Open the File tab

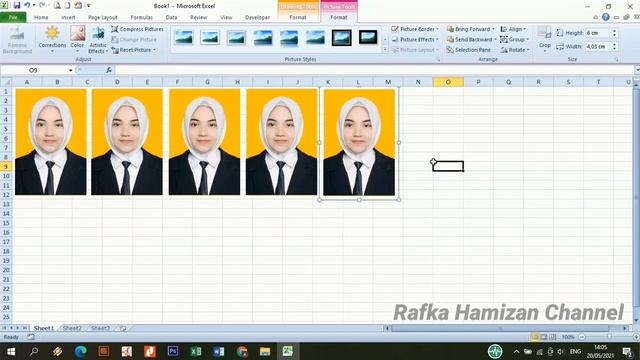pyautogui.click(x=13, y=17)
